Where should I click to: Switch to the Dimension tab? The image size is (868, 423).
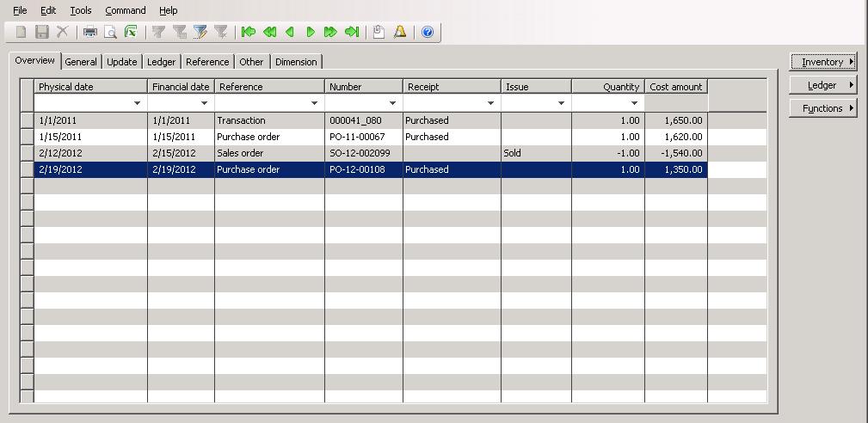click(x=296, y=62)
